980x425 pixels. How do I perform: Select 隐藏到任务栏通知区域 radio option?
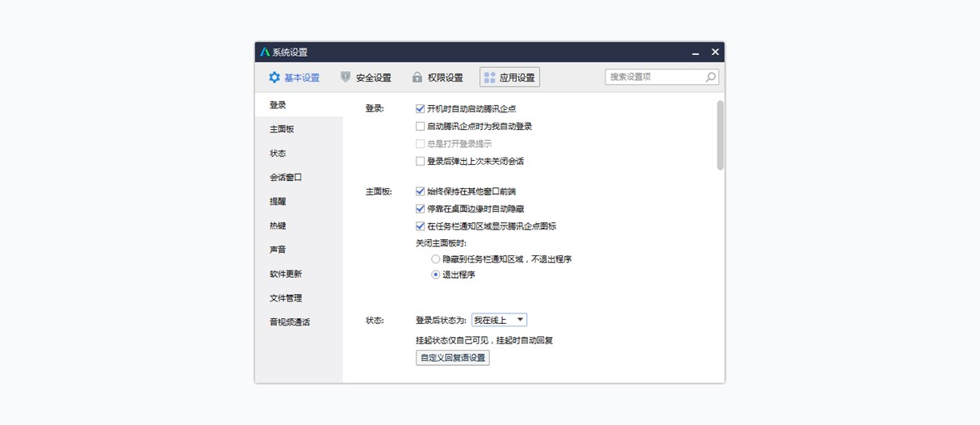[x=436, y=259]
